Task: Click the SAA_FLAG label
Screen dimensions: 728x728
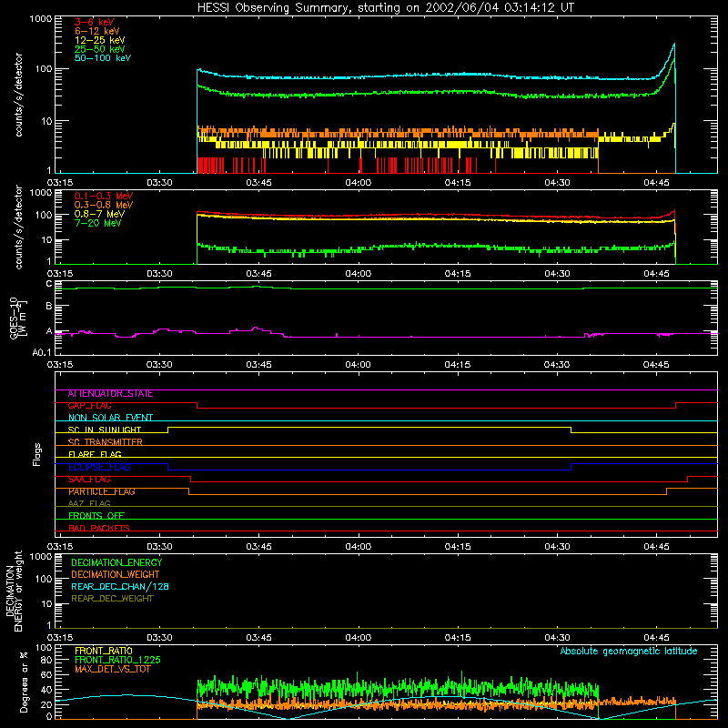Action: pos(89,480)
